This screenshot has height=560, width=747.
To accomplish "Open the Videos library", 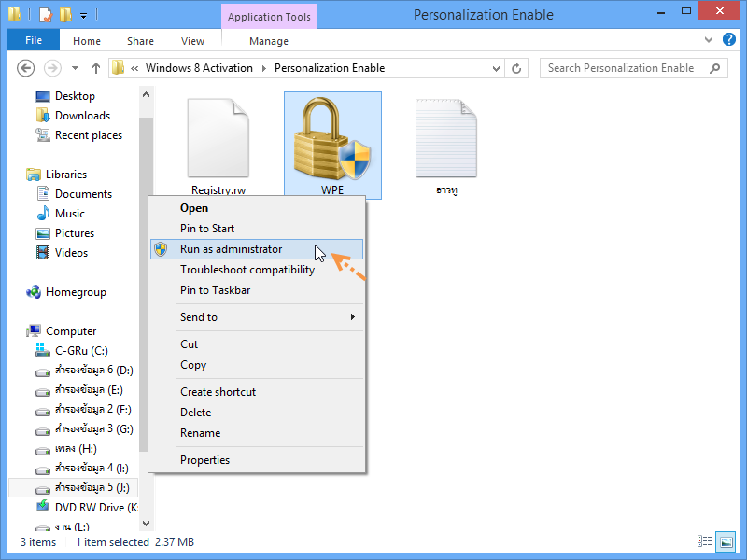I will (62, 253).
